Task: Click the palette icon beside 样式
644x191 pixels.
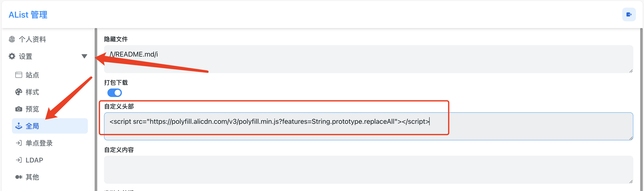Action: pos(19,92)
